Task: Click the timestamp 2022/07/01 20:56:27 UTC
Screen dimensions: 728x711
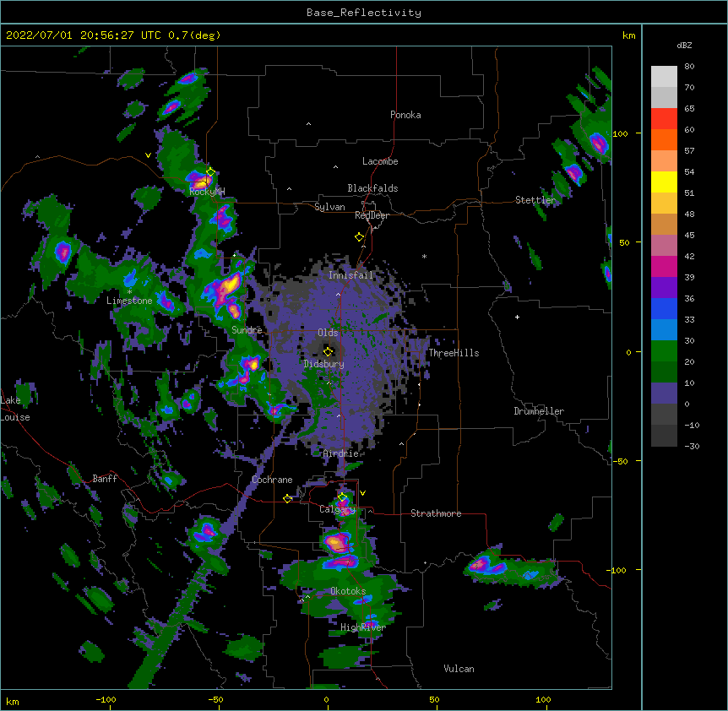Action: tap(84, 35)
